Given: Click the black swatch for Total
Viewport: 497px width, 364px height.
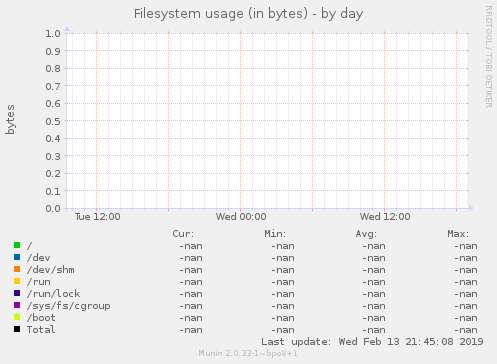Looking at the screenshot, I should pyautogui.click(x=17, y=329).
